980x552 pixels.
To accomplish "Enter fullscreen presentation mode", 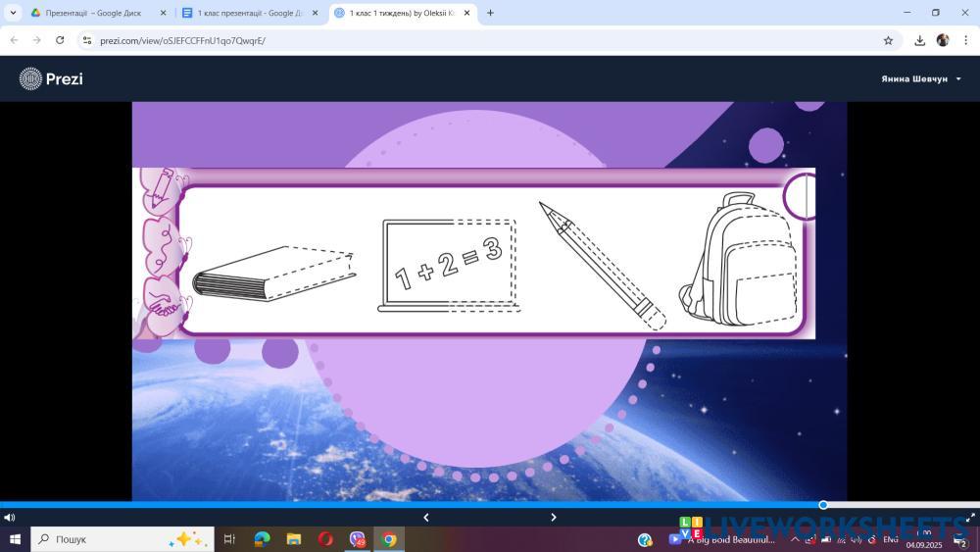I will coord(970,518).
